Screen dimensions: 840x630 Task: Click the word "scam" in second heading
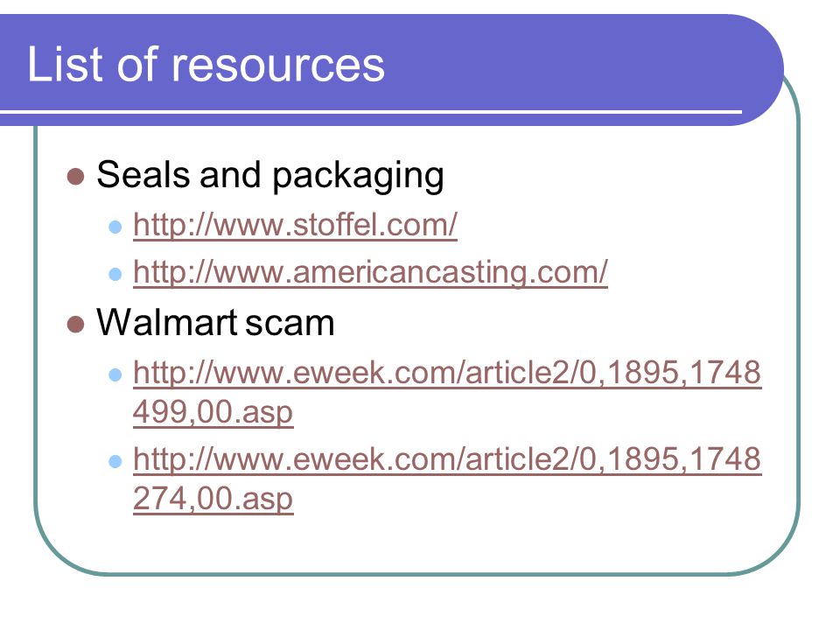coord(290,324)
